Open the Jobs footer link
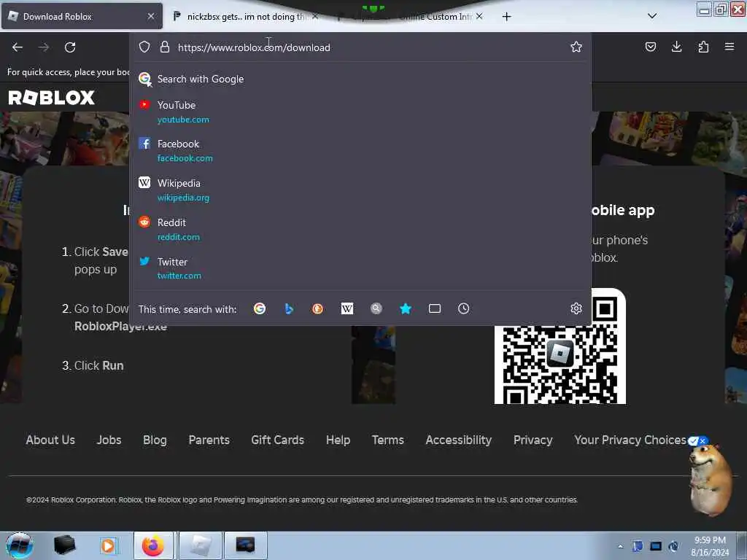 tap(109, 440)
